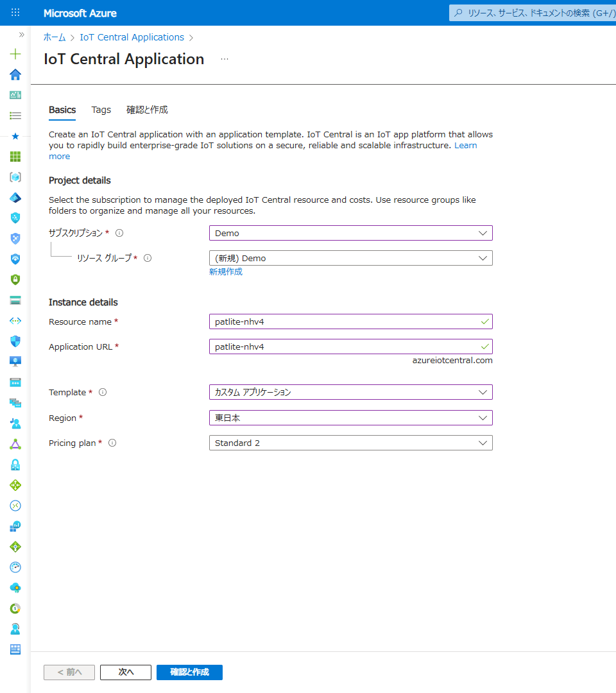
Task: Open the Azure portal waffle menu
Action: click(15, 12)
